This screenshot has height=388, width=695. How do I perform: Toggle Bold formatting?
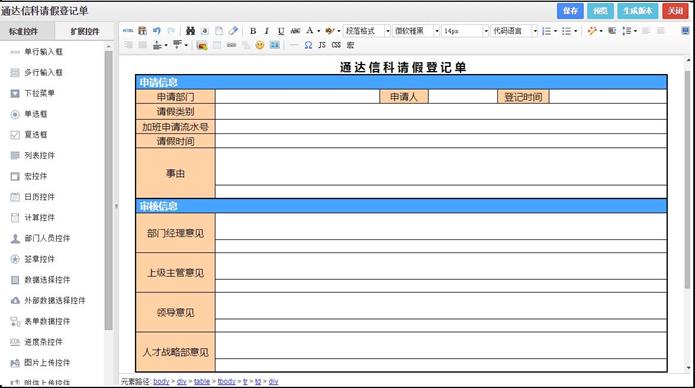pos(253,31)
